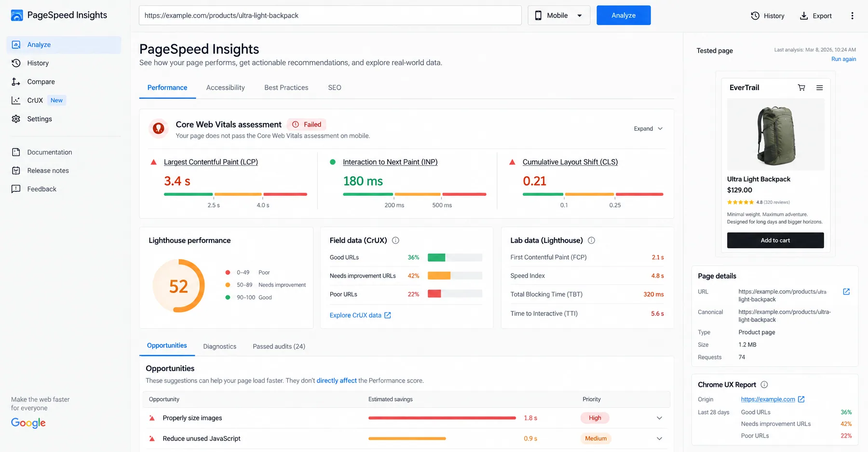Switch to the Accessibility tab

(225, 88)
